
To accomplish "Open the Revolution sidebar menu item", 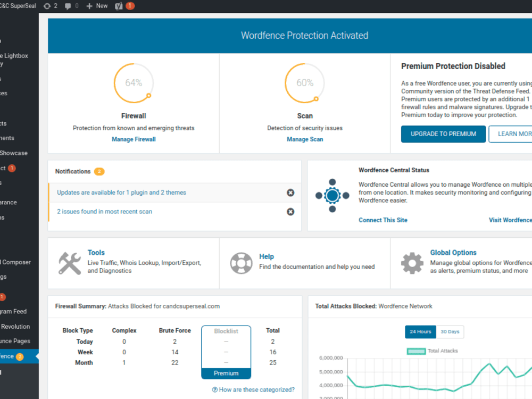I will pyautogui.click(x=15, y=327).
